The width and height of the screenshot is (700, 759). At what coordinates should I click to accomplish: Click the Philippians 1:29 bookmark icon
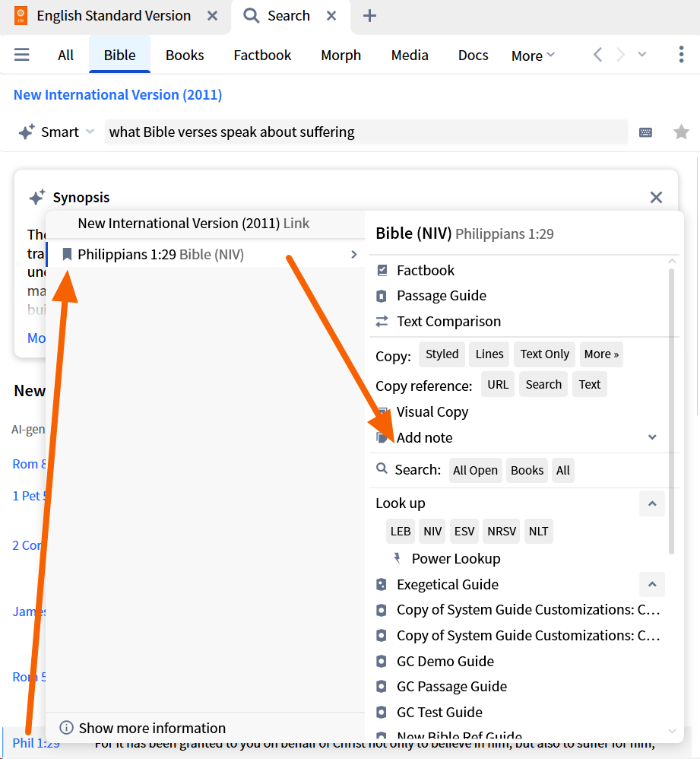[x=67, y=254]
